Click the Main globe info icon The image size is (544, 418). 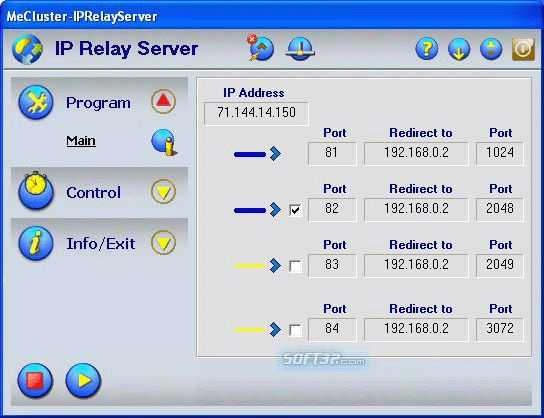(164, 142)
